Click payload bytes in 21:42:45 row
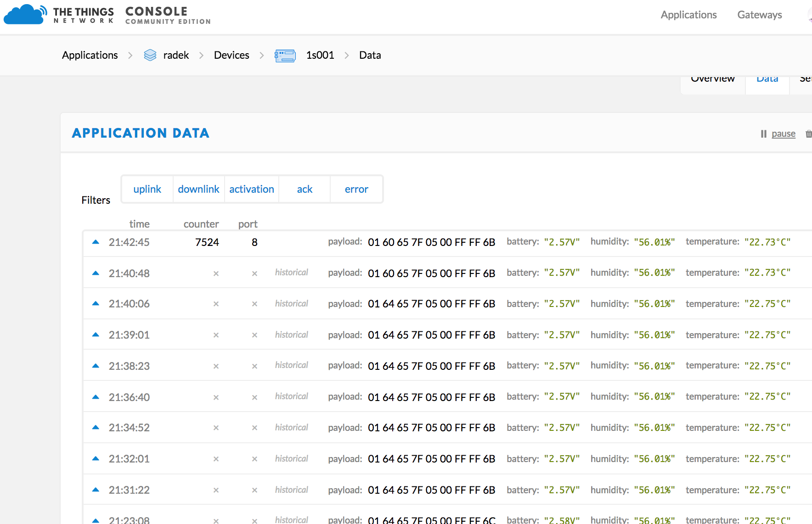 tap(432, 242)
